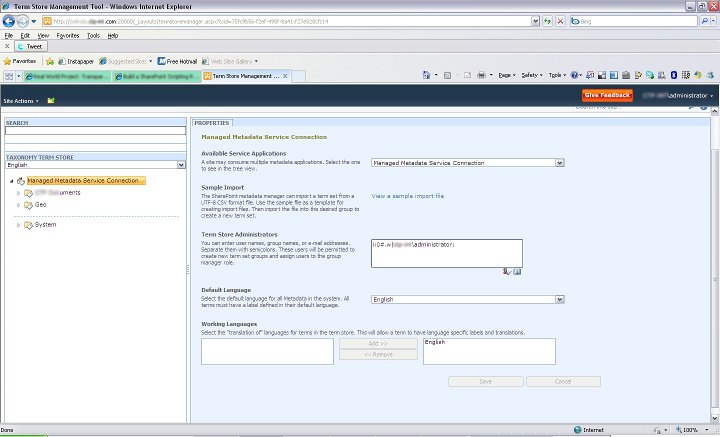Viewport: 720px width, 437px height.
Task: Close the Term Store Management tab
Action: 285,76
